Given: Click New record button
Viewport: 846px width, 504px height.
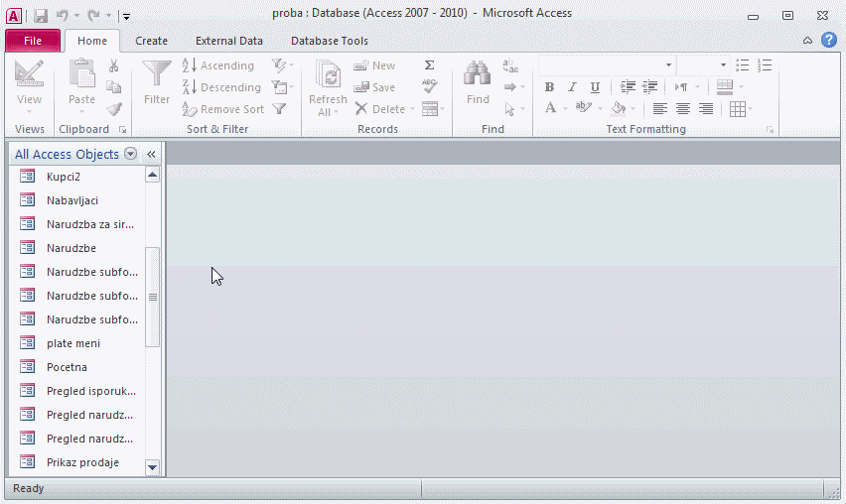Looking at the screenshot, I should (375, 65).
